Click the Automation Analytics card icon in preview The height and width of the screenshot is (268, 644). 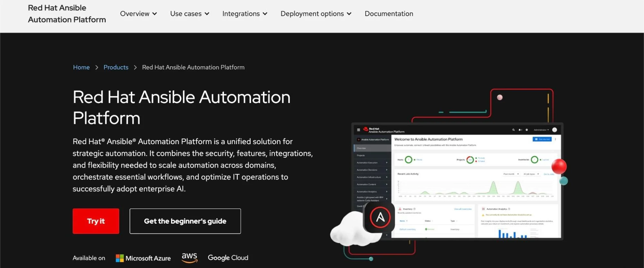click(483, 209)
